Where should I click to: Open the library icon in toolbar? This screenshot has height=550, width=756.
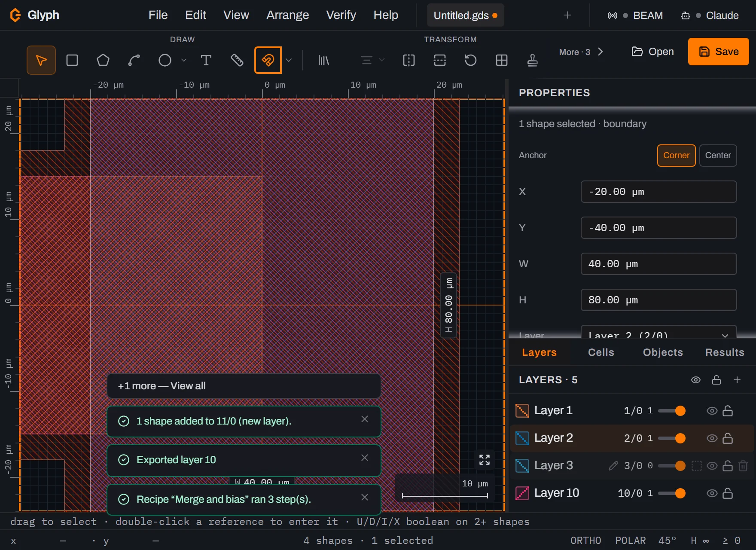[x=323, y=60]
